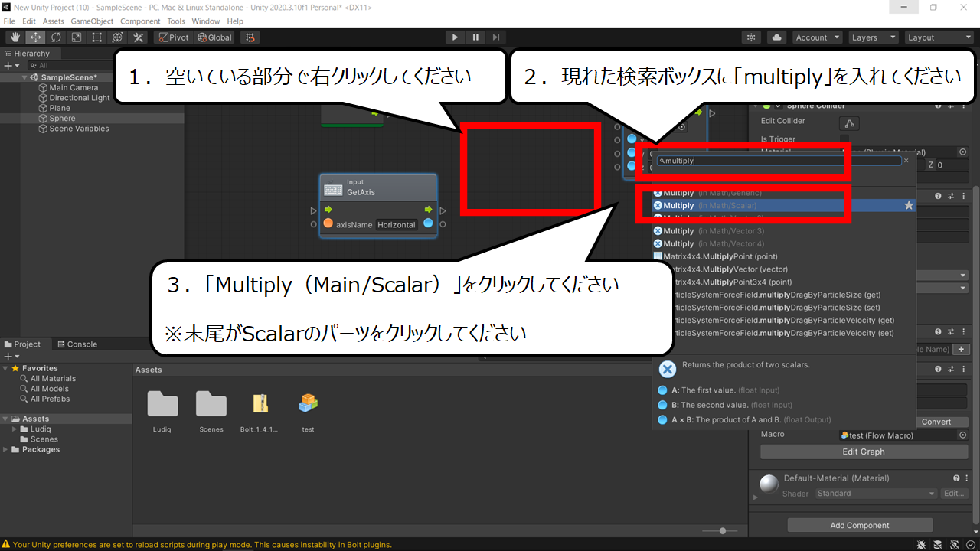The height and width of the screenshot is (551, 980).
Task: Toggle Pivot/Center handle position
Action: (173, 37)
